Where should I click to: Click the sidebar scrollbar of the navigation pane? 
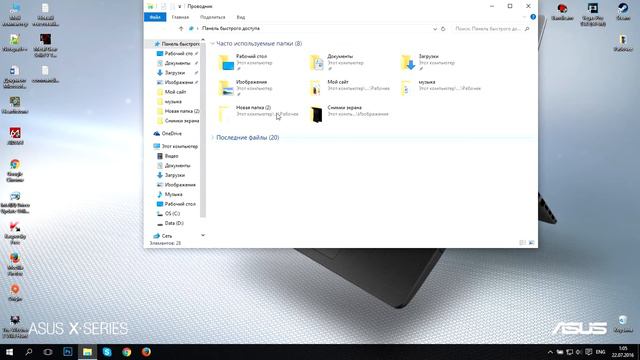tap(203, 129)
